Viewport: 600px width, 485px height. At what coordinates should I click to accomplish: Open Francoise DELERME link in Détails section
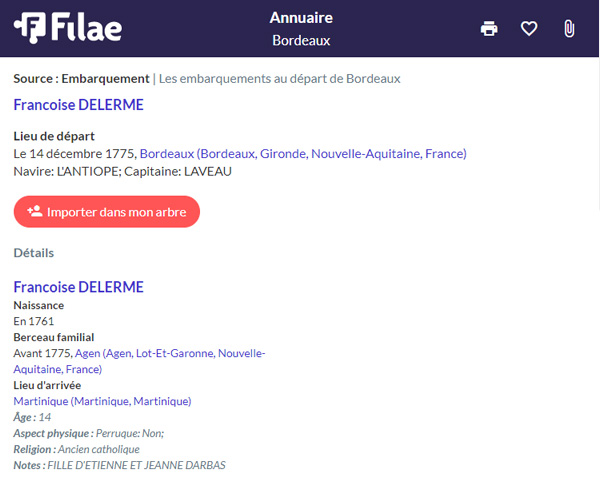pos(78,287)
